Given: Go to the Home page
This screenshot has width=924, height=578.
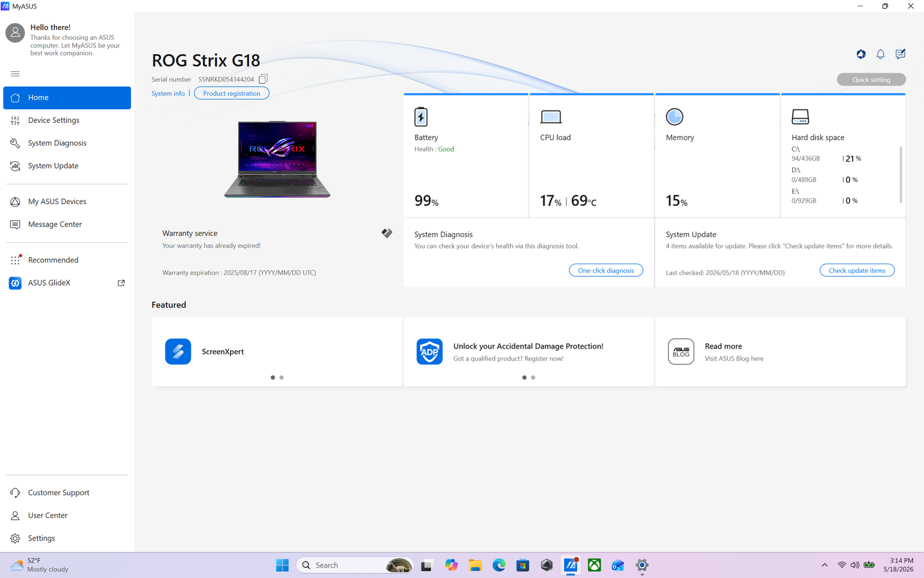Looking at the screenshot, I should click(67, 98).
